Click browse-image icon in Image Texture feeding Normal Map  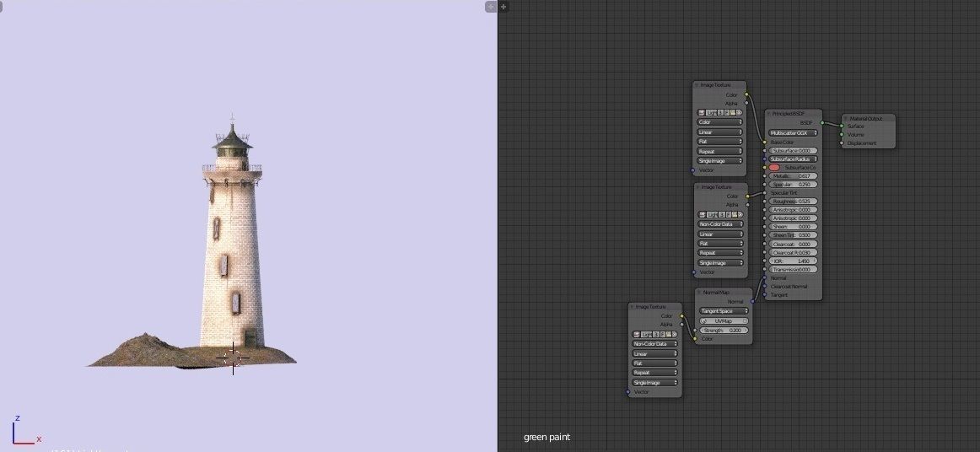[636, 335]
